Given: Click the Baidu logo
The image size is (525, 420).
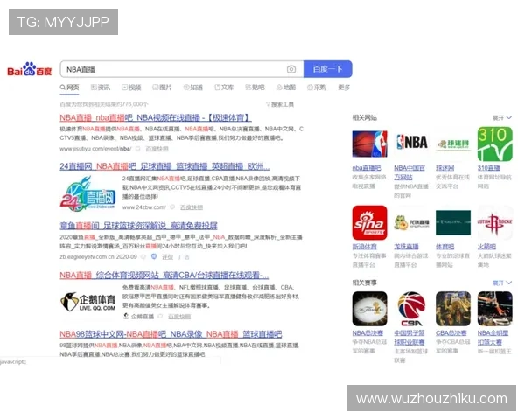Looking at the screenshot, I should point(30,69).
